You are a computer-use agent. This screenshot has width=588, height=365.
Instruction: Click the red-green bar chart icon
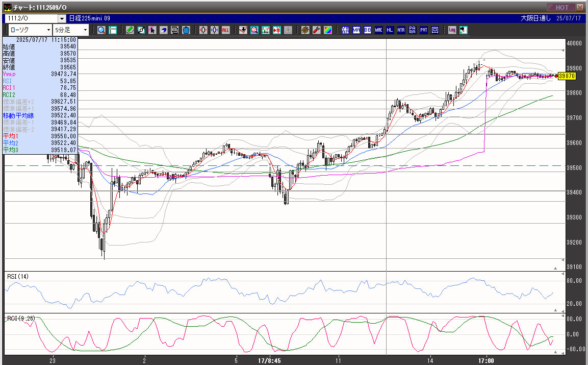(266, 30)
